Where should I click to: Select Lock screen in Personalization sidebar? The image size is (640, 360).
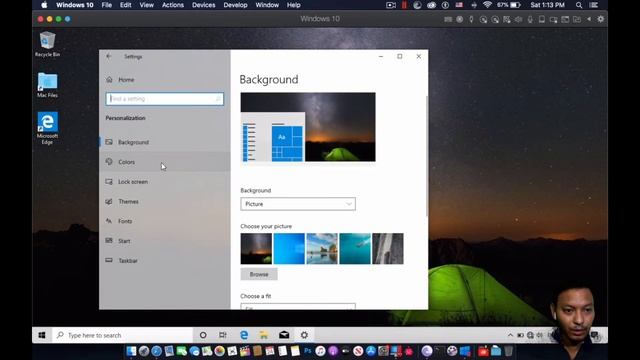coord(164,182)
